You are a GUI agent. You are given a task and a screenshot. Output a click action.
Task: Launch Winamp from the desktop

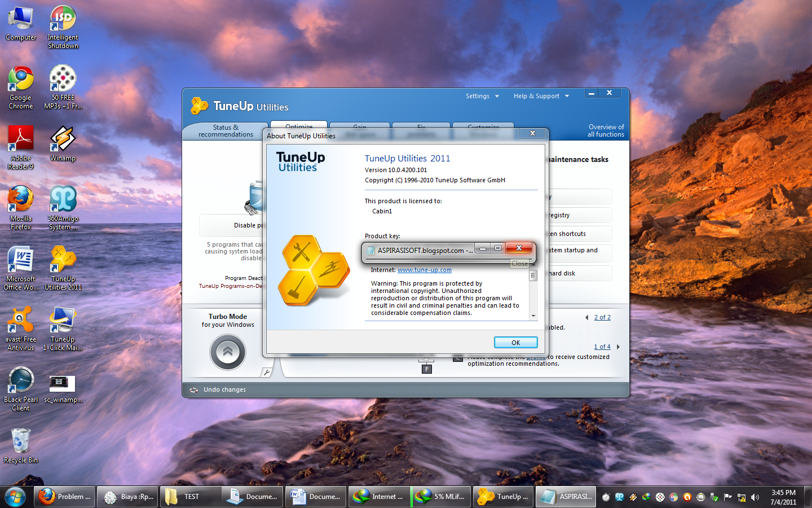(63, 144)
